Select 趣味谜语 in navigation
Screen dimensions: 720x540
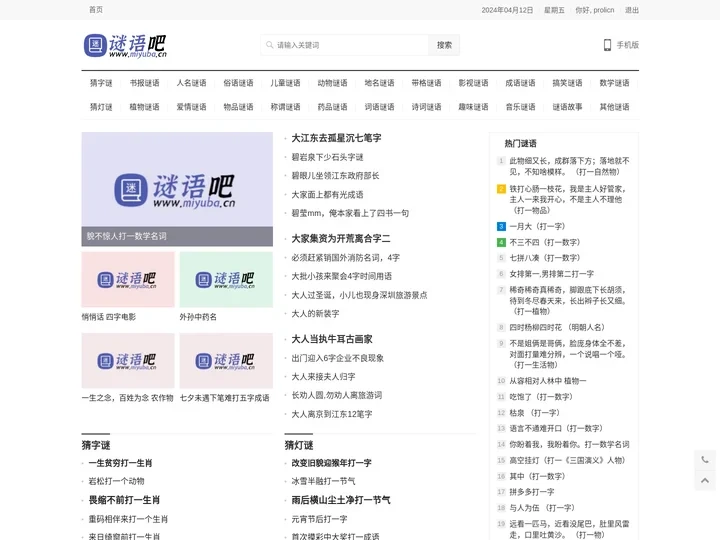pos(473,107)
